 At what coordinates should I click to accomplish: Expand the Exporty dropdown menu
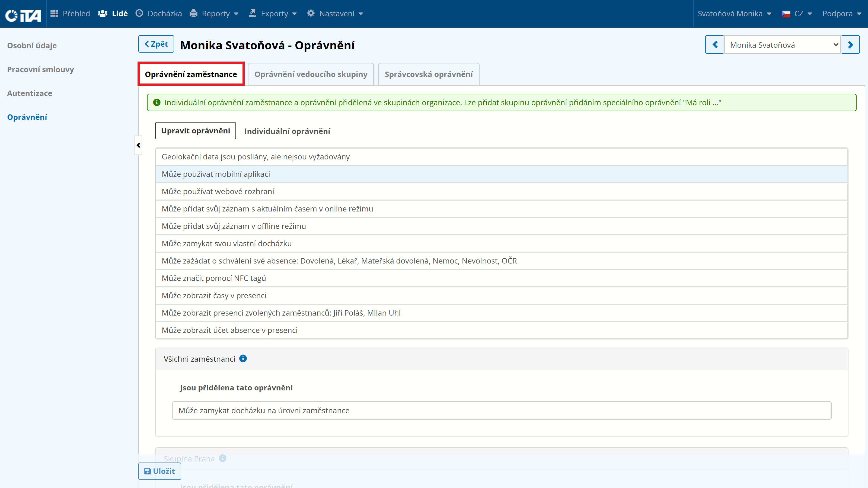click(x=273, y=14)
